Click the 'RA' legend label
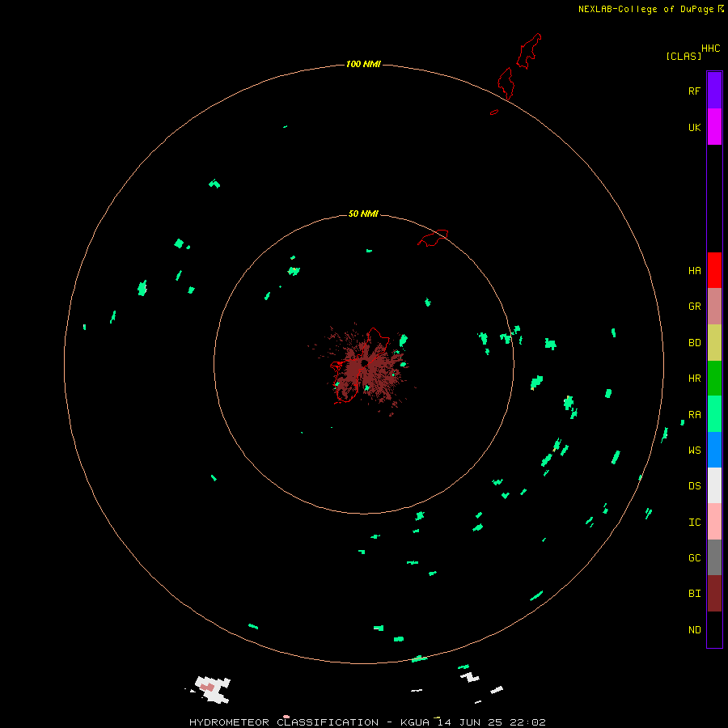 [x=694, y=415]
